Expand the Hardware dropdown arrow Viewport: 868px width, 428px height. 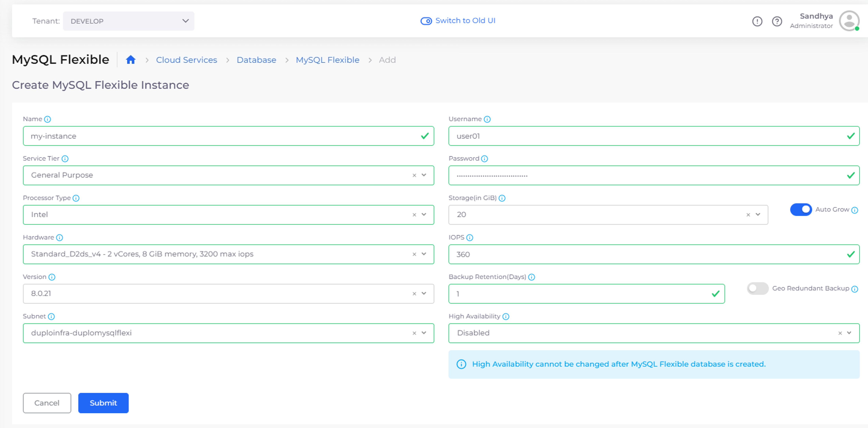(x=424, y=254)
